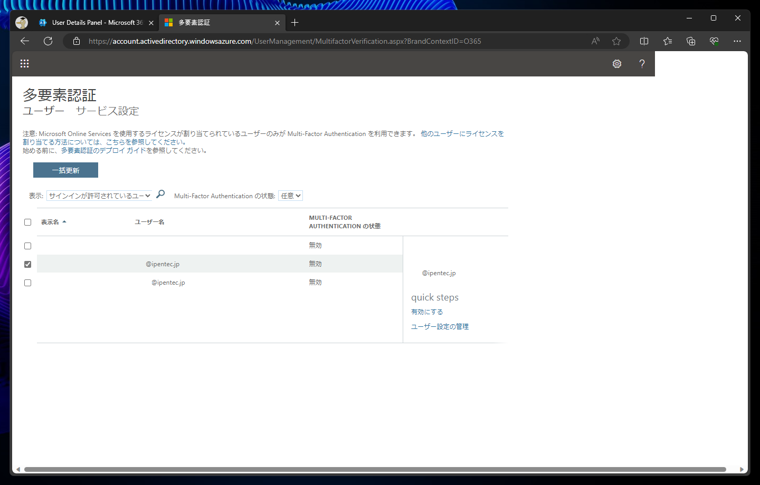Open the collections icon
Viewport: 760px width, 485px height.
tap(691, 41)
